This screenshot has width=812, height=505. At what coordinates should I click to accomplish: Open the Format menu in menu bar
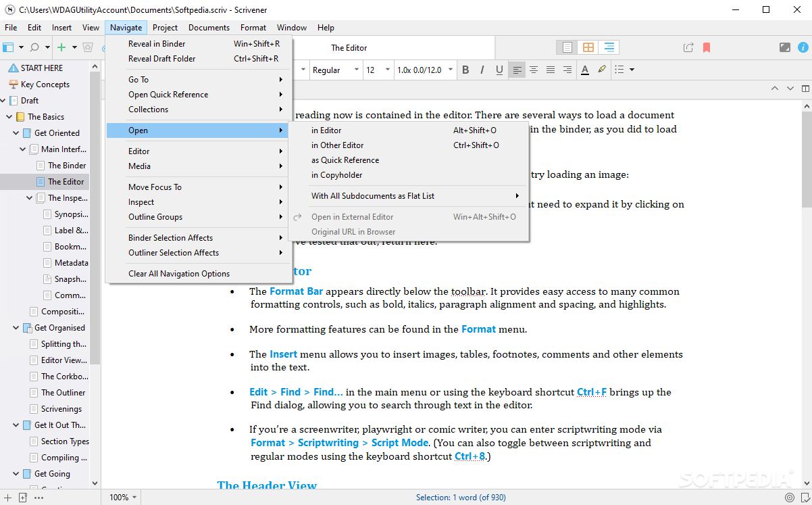pos(253,28)
